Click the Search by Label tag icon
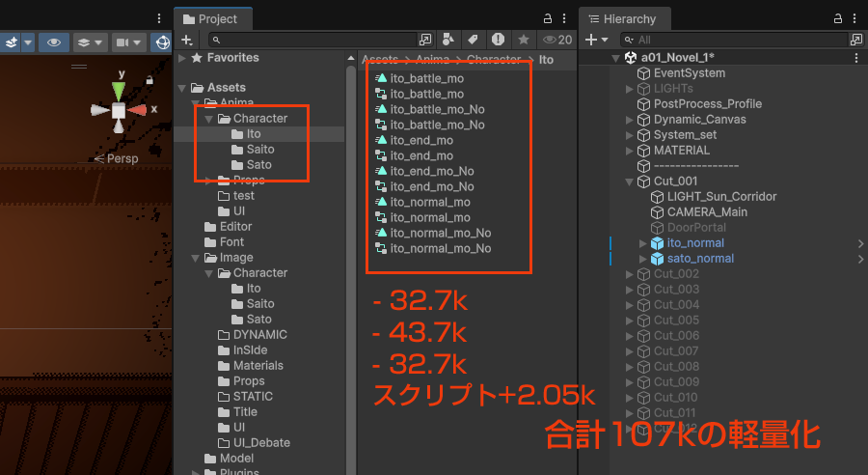 473,40
